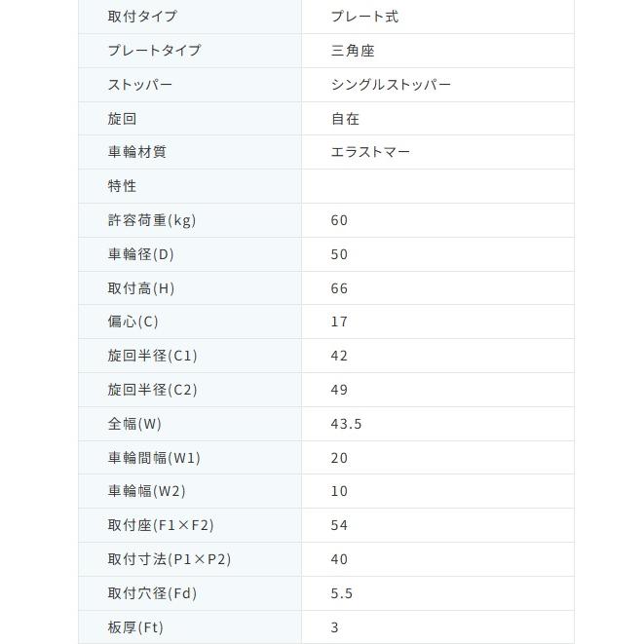This screenshot has height=644, width=644.
Task: Click the 取付タイプ row label
Action: (x=142, y=17)
